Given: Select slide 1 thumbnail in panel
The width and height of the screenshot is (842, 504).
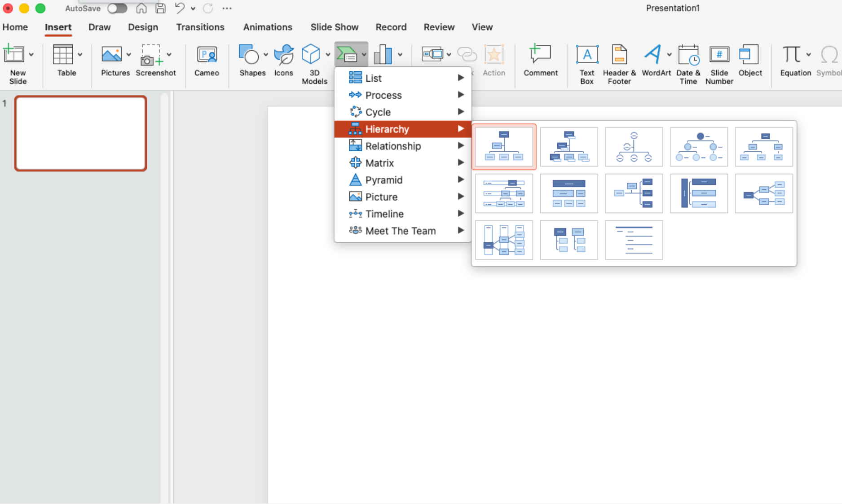Looking at the screenshot, I should click(x=81, y=133).
